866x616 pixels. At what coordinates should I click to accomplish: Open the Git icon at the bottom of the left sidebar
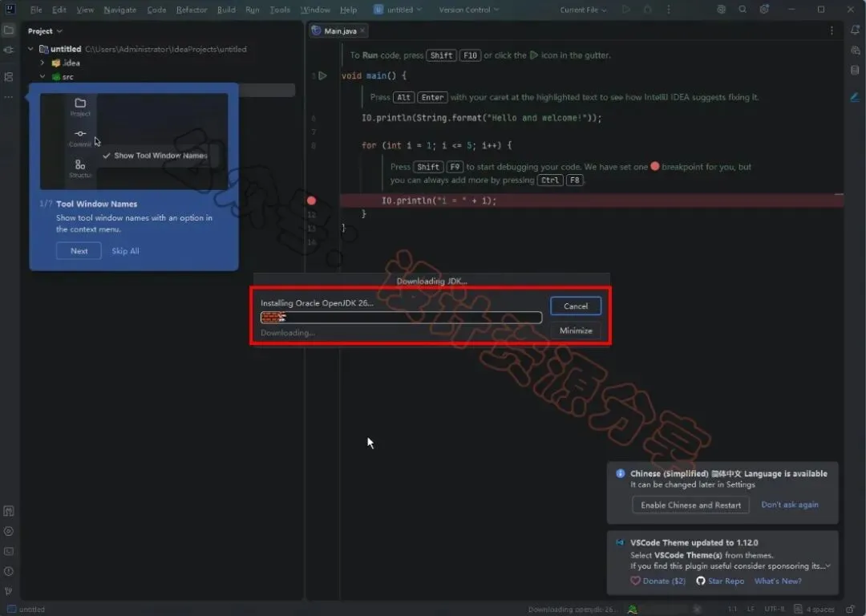(9, 591)
